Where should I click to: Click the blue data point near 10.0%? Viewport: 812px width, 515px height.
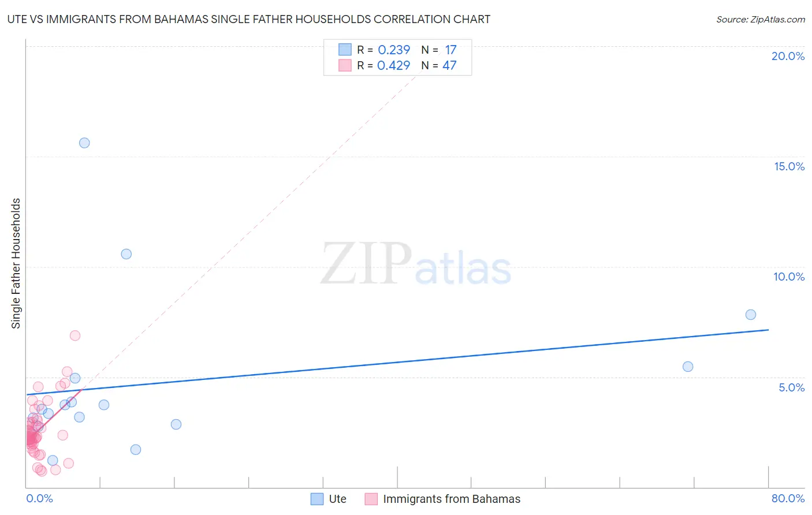tap(126, 254)
